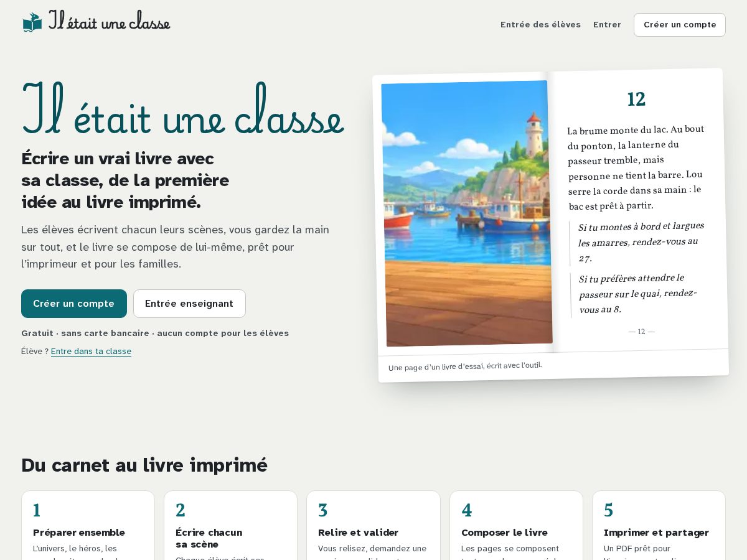Click the harbor lighthouse book illustration
The width and height of the screenshot is (747, 560).
[467, 213]
